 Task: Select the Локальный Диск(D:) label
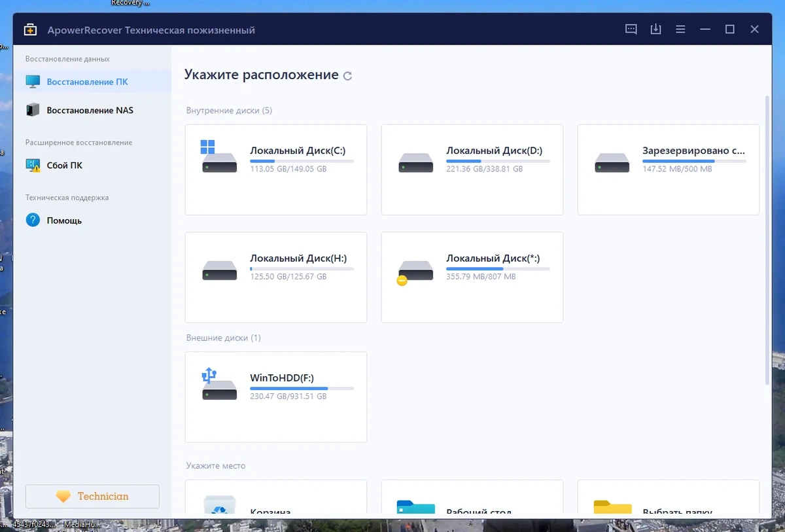[494, 151]
